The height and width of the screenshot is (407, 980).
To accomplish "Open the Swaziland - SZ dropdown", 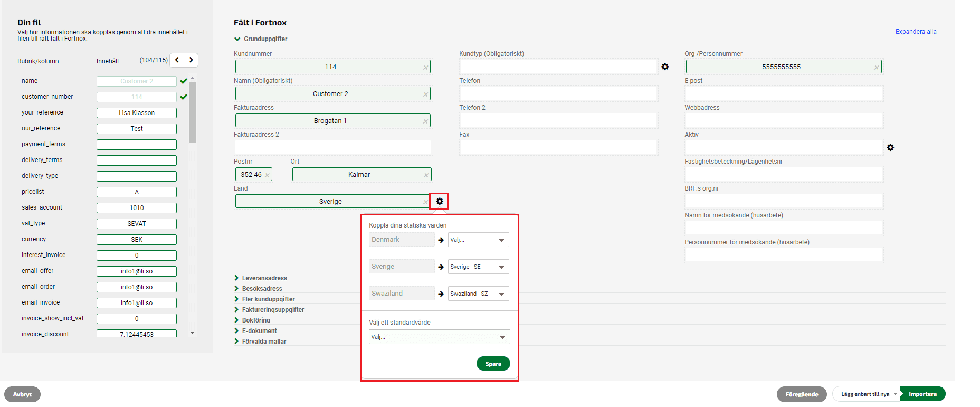I will point(478,294).
